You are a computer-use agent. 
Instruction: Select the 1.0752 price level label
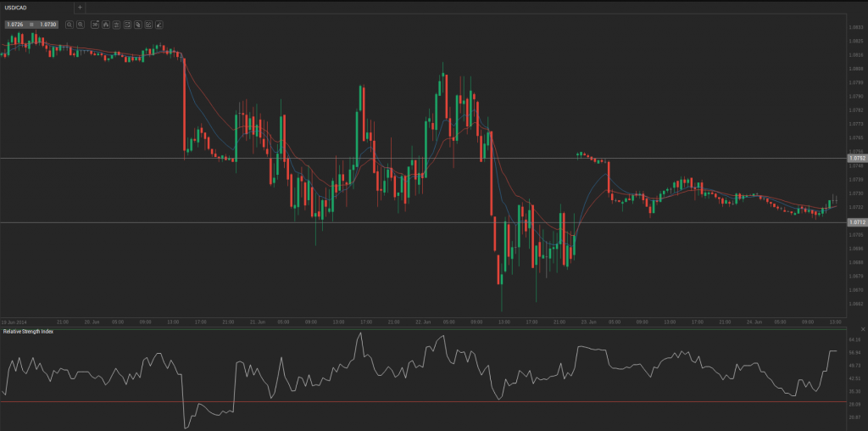pyautogui.click(x=856, y=158)
